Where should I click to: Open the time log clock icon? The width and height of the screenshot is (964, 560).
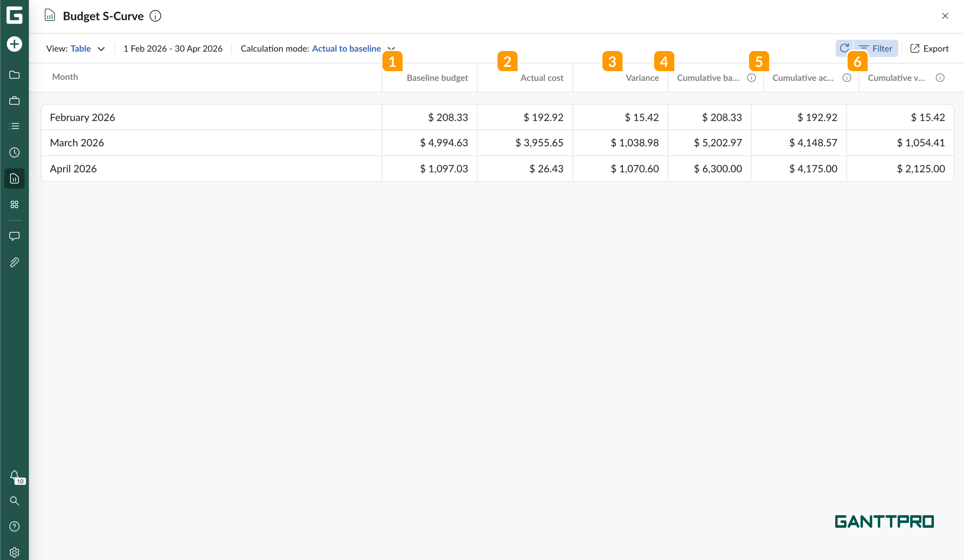14,152
